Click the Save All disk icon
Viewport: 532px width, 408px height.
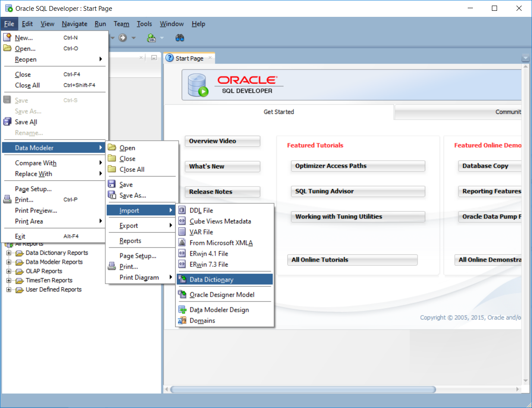7,122
